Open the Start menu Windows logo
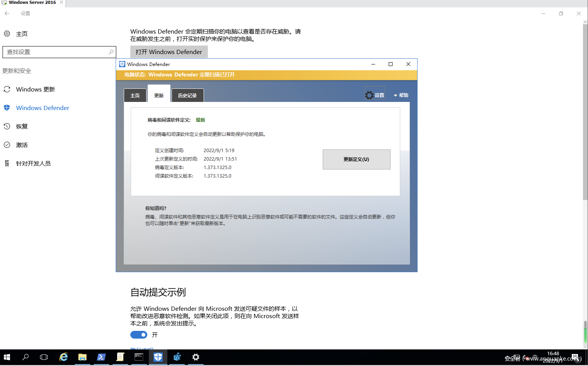 click(x=7, y=357)
